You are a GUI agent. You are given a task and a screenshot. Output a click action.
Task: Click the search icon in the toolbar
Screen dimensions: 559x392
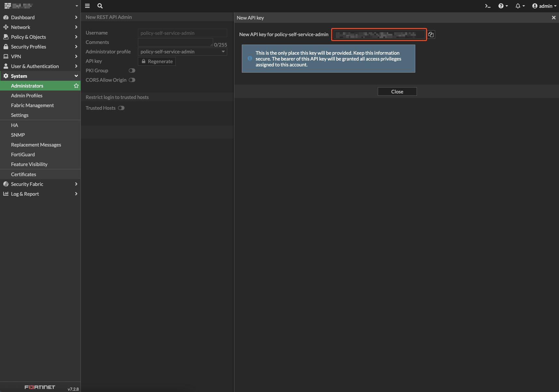pos(100,6)
